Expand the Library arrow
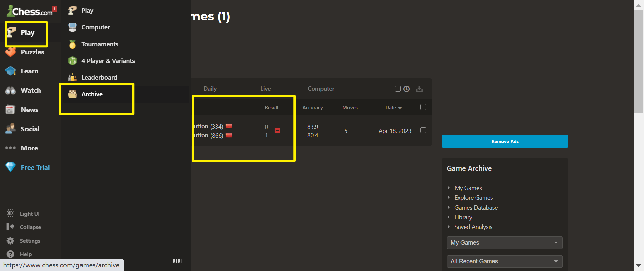This screenshot has height=271, width=644. [449, 217]
